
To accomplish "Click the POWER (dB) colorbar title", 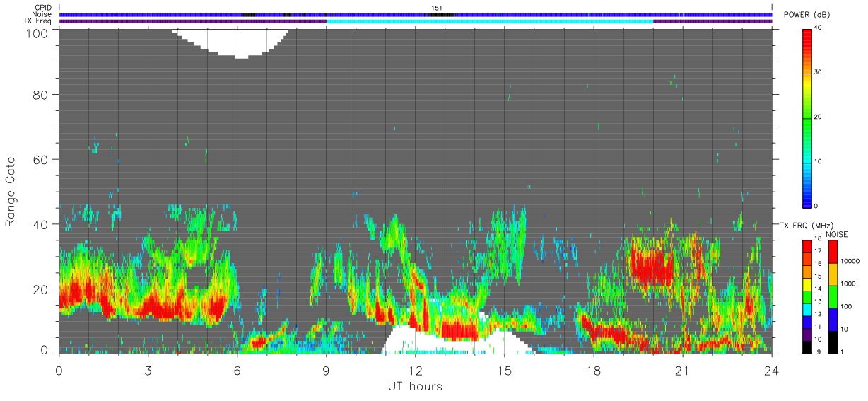I will pyautogui.click(x=808, y=16).
